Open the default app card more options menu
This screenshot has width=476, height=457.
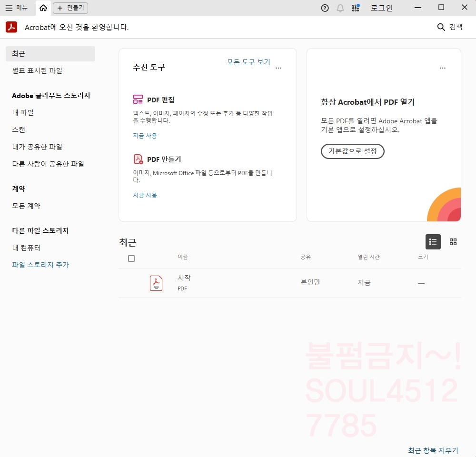tap(443, 68)
